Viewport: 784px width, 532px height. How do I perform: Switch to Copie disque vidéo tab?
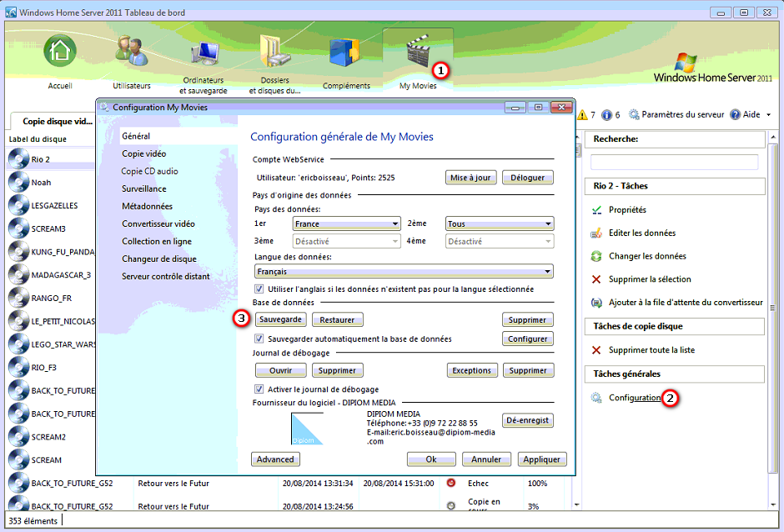[x=53, y=121]
